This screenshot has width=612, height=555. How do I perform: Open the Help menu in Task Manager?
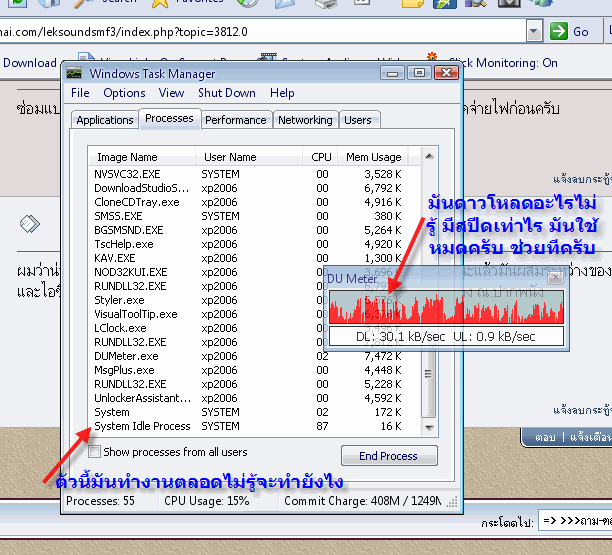(x=282, y=93)
